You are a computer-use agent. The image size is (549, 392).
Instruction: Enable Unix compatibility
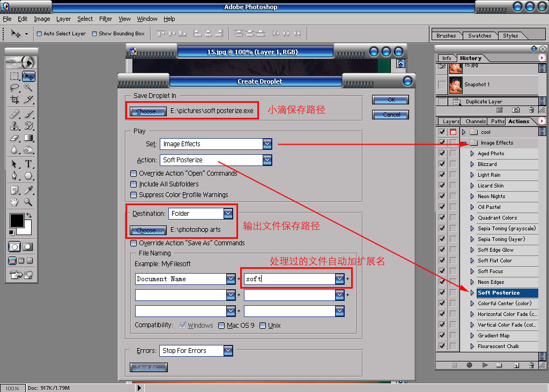263,326
